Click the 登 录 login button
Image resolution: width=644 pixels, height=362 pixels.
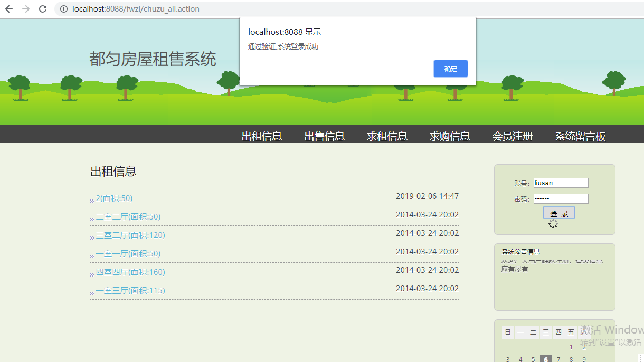pos(559,213)
